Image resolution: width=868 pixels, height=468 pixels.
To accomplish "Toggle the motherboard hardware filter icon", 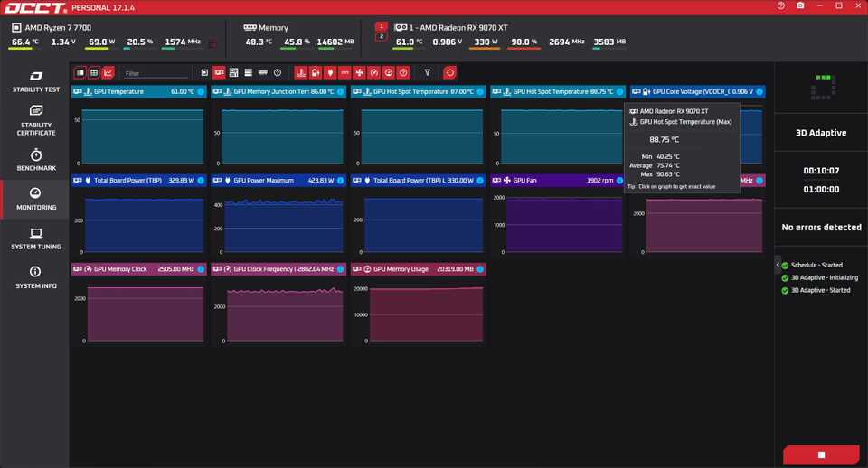I will (233, 72).
